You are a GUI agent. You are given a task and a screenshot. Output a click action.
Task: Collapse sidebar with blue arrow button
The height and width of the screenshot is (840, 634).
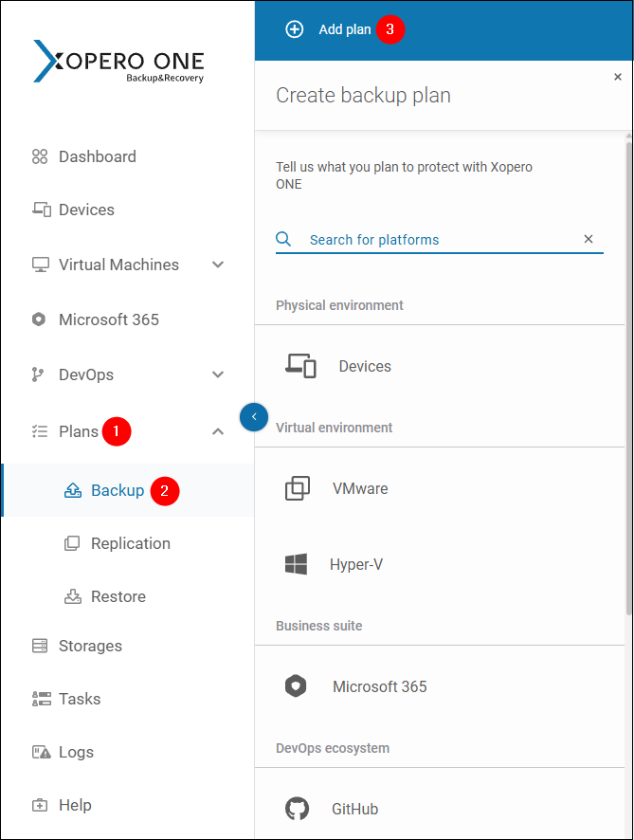(254, 417)
